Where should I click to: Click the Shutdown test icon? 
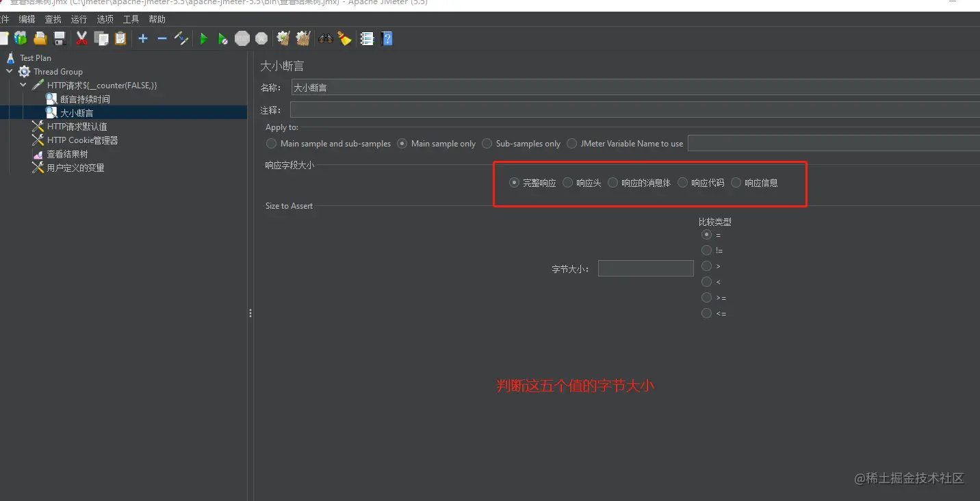261,39
